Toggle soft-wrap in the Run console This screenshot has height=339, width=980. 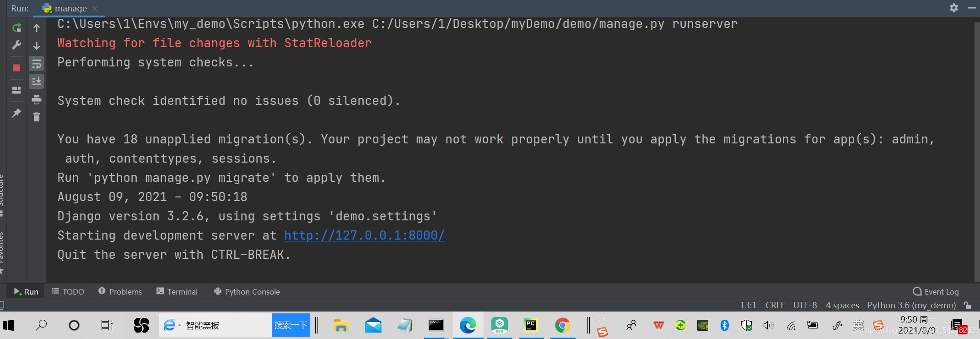click(37, 63)
